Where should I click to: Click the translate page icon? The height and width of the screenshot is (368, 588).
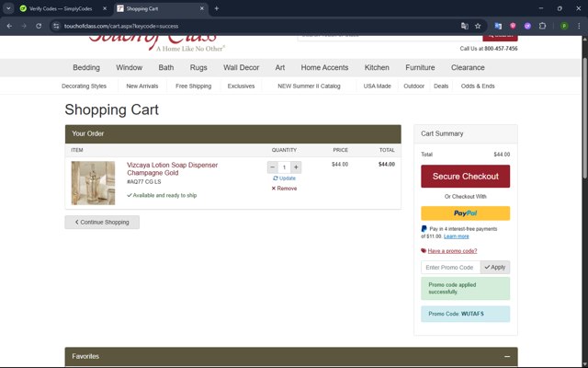coord(464,26)
